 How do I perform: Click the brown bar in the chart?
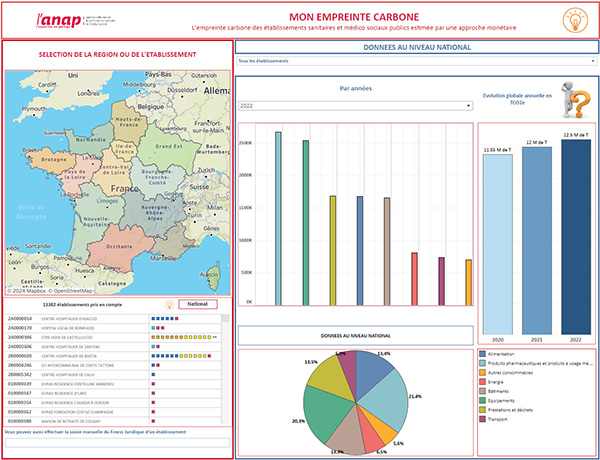click(387, 251)
